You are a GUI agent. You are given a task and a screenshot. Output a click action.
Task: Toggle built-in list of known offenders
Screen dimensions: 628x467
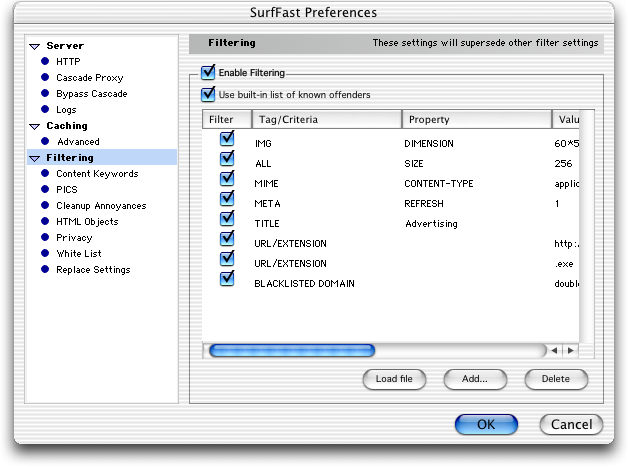pos(208,95)
